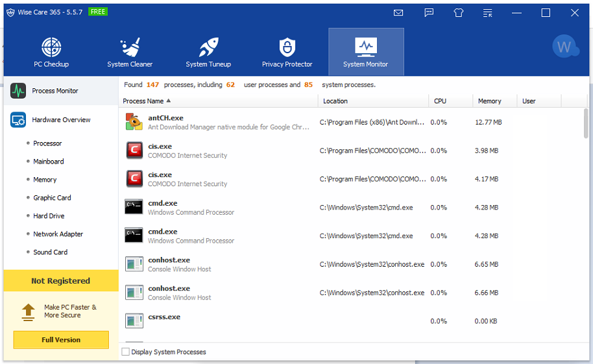Sort by Process Name column header
This screenshot has height=364, width=593.
pos(219,101)
